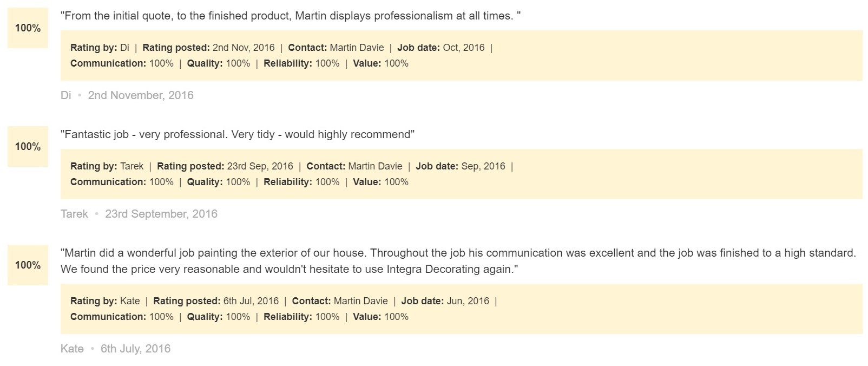868x366 pixels.
Task: Click reviewer name Di below the first review
Action: pos(66,95)
